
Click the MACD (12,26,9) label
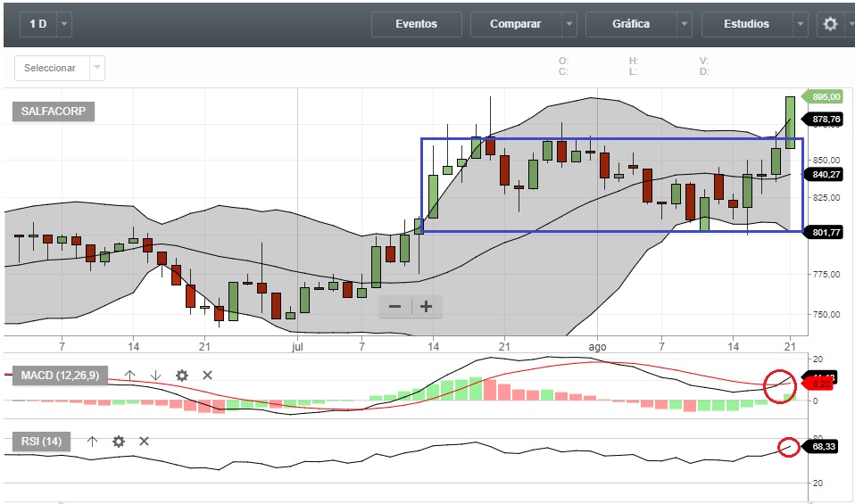point(60,376)
